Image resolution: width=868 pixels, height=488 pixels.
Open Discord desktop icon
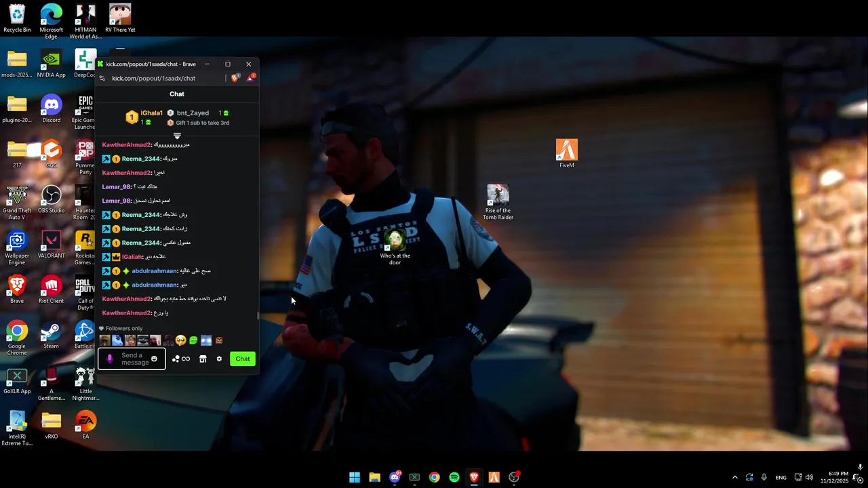click(52, 108)
